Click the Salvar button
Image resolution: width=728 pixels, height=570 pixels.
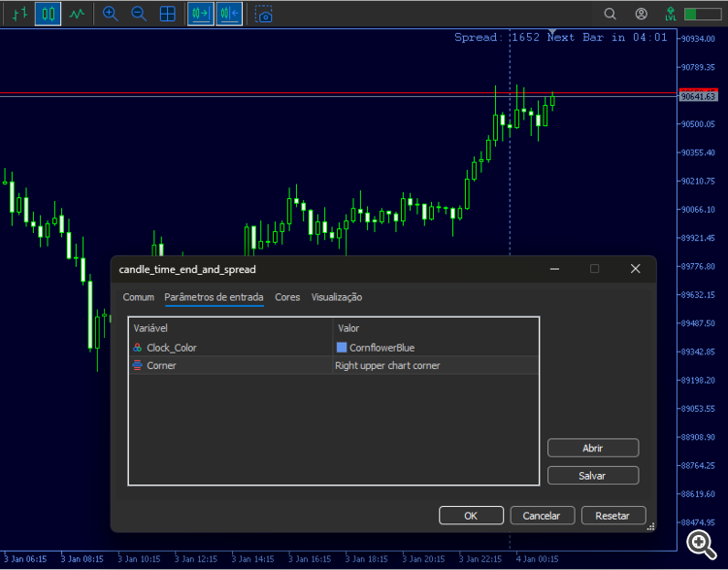(x=593, y=476)
